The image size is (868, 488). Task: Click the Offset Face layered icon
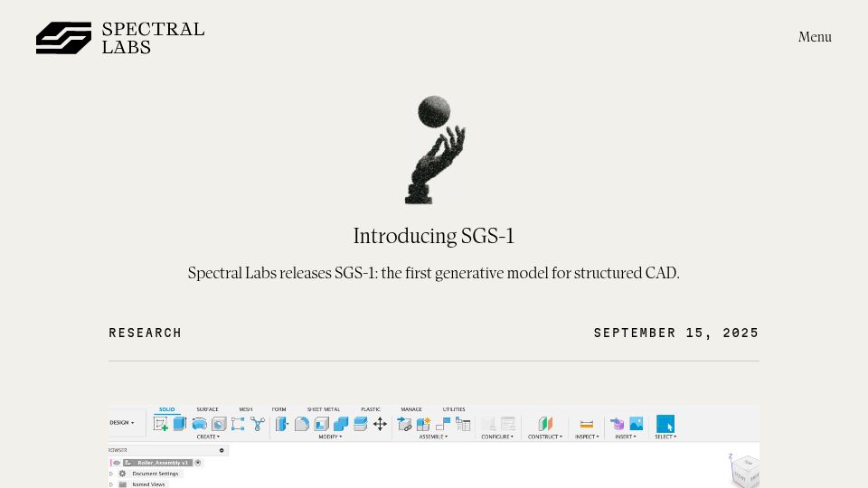pos(361,424)
